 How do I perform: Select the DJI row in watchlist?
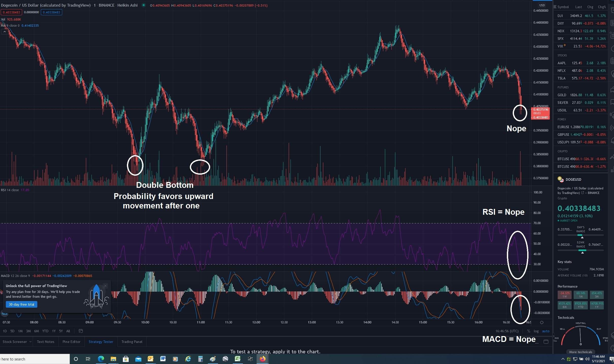point(581,16)
